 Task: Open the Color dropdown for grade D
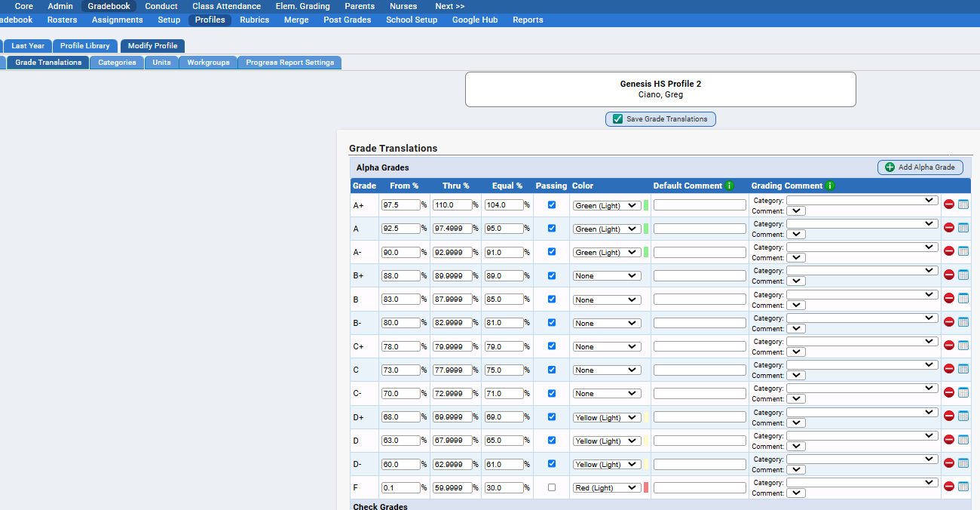(607, 441)
